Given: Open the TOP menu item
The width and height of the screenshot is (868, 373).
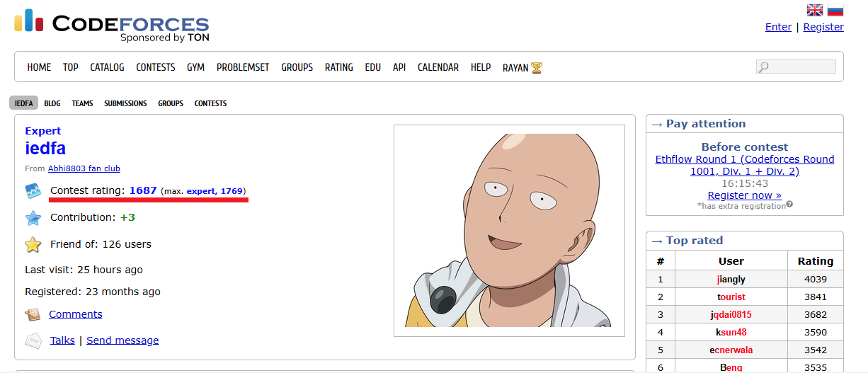Looking at the screenshot, I should pyautogui.click(x=71, y=67).
